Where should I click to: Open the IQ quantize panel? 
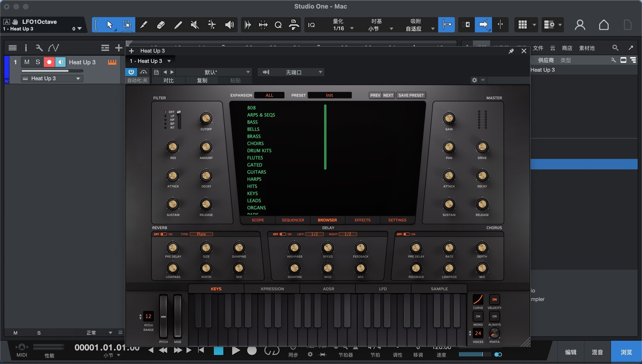pos(311,25)
